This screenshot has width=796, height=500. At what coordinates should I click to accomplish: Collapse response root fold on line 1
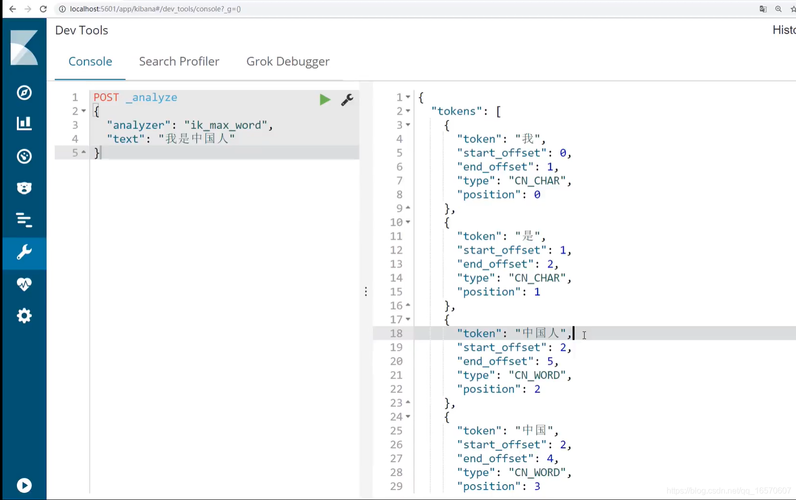click(x=408, y=97)
